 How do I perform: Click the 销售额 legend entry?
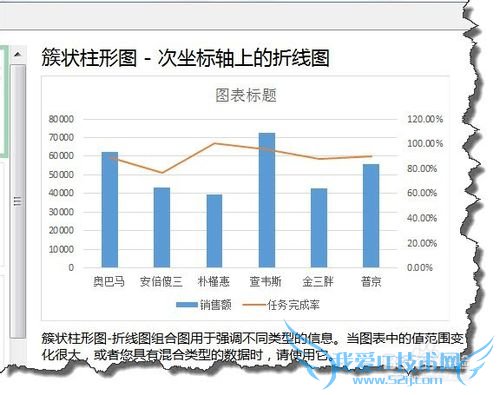tap(204, 305)
